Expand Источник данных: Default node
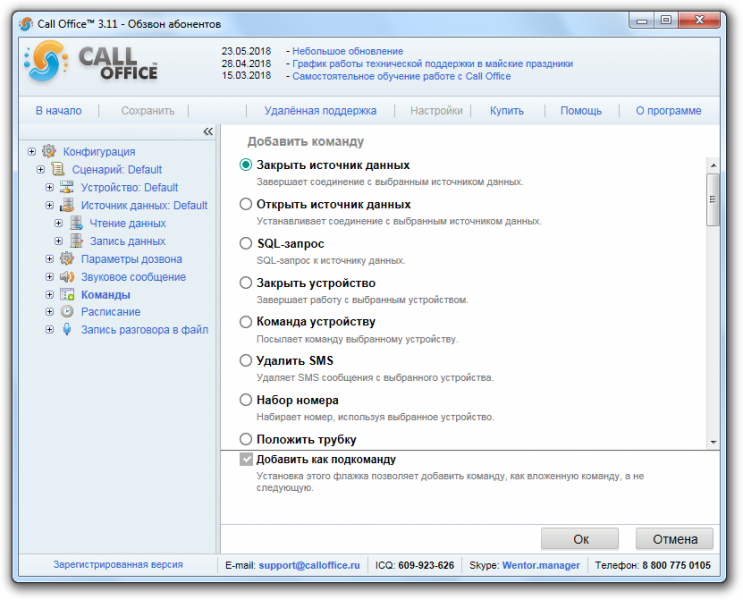The height and width of the screenshot is (600, 743). point(50,205)
